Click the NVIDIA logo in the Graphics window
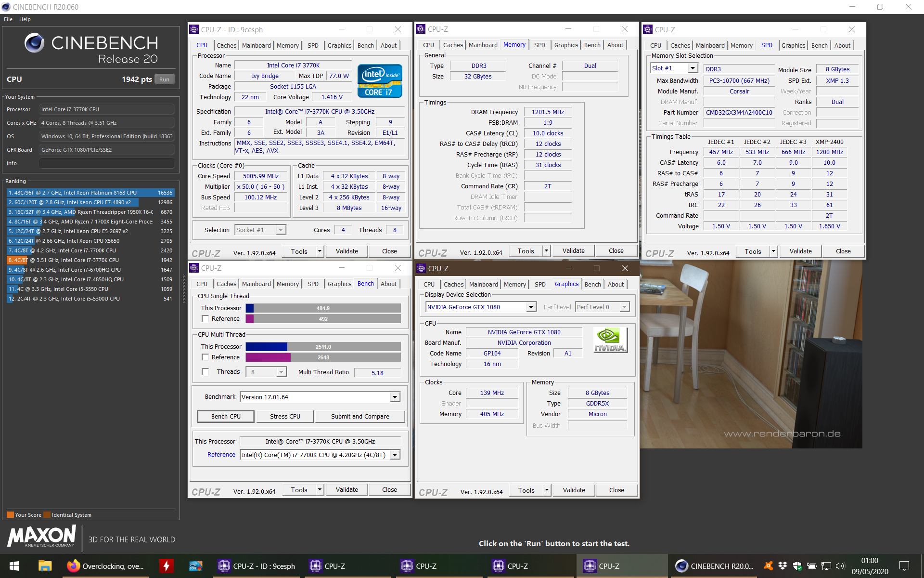Screen dimensions: 924x578 (x=610, y=340)
